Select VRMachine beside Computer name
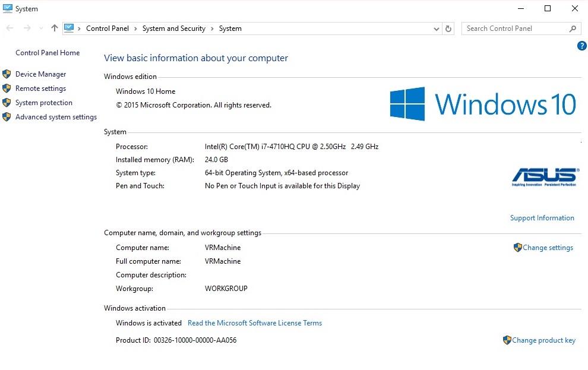This screenshot has height=370, width=588. click(x=223, y=248)
